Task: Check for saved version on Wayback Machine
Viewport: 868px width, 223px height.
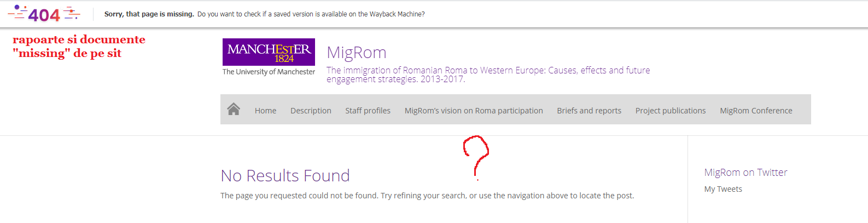Action: [311, 14]
